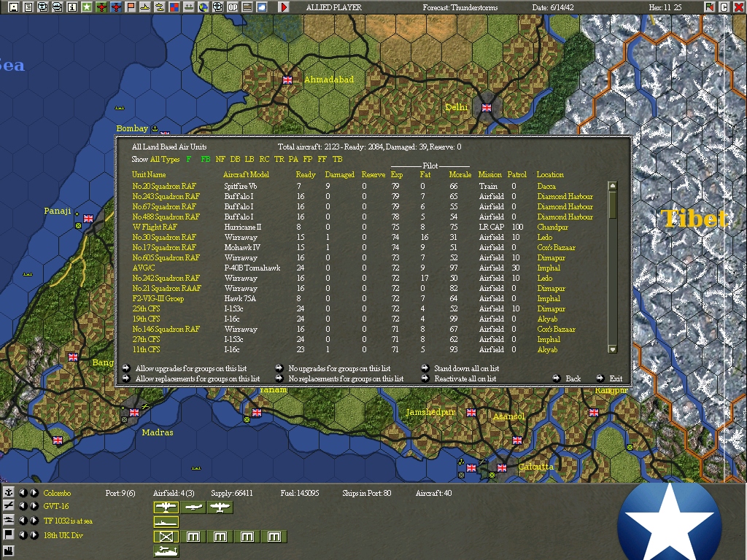The width and height of the screenshot is (747, 560).
Task: Toggle the F fighter type filter
Action: pyautogui.click(x=189, y=159)
